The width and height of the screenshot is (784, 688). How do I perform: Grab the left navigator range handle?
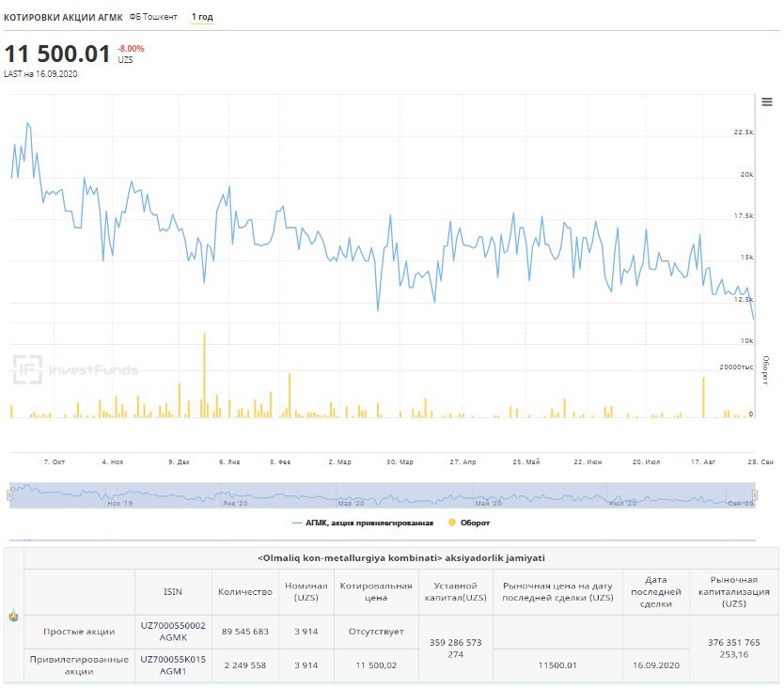click(9, 495)
